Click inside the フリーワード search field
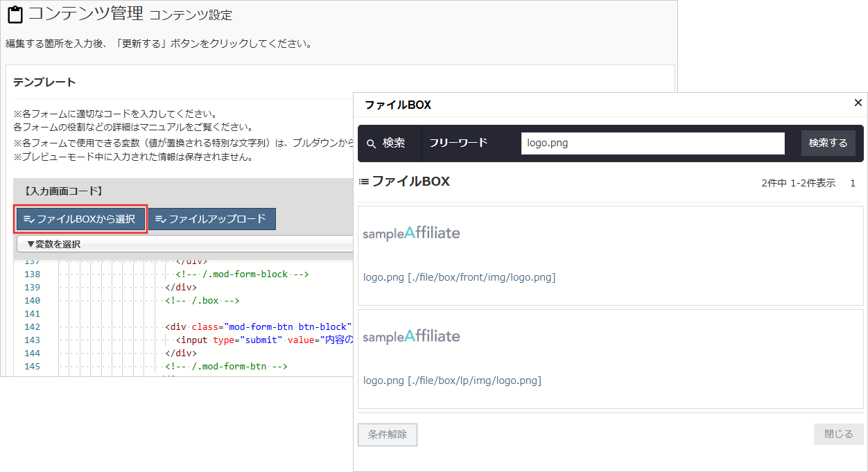 (x=652, y=143)
